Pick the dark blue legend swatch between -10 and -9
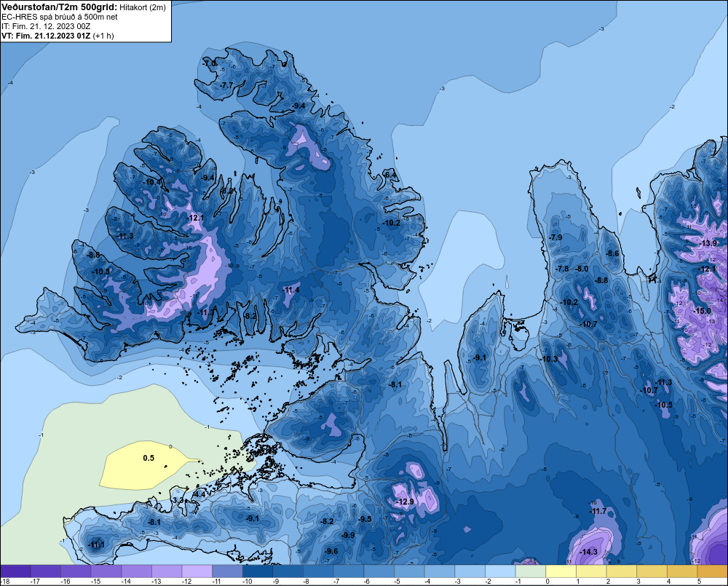Viewport: 728px width, 586px height. click(x=258, y=571)
